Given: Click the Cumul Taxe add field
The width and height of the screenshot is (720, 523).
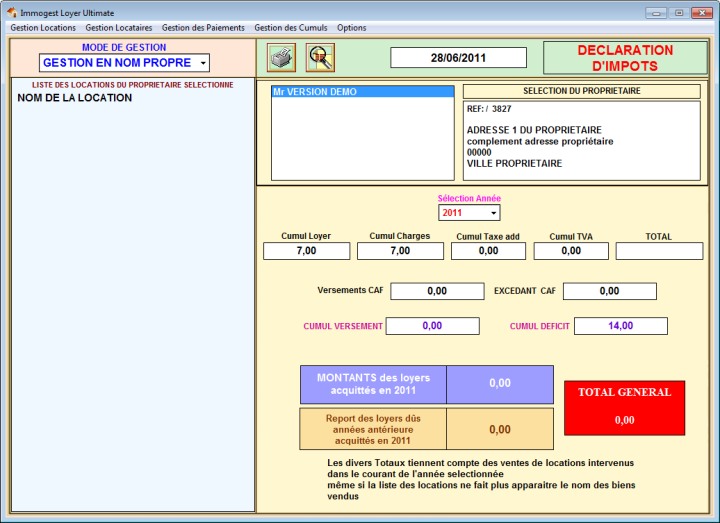Looking at the screenshot, I should tap(488, 251).
